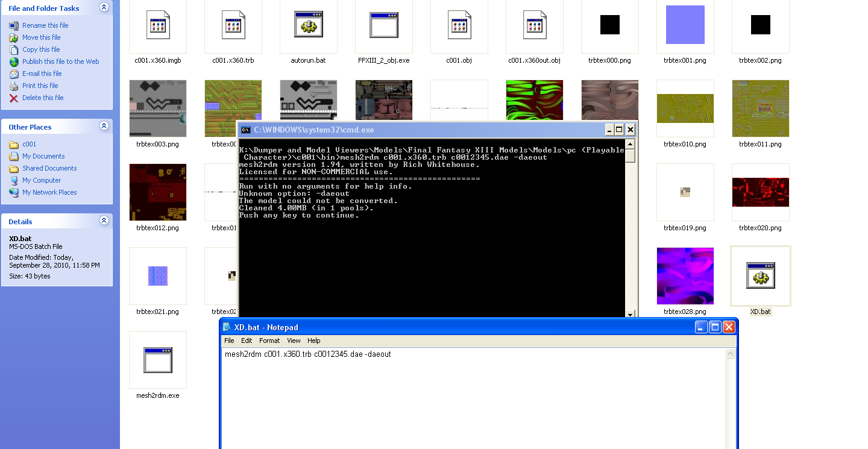Select the trbtex028.png magenta texture thumbnail
This screenshot has height=449, width=868.
[685, 275]
